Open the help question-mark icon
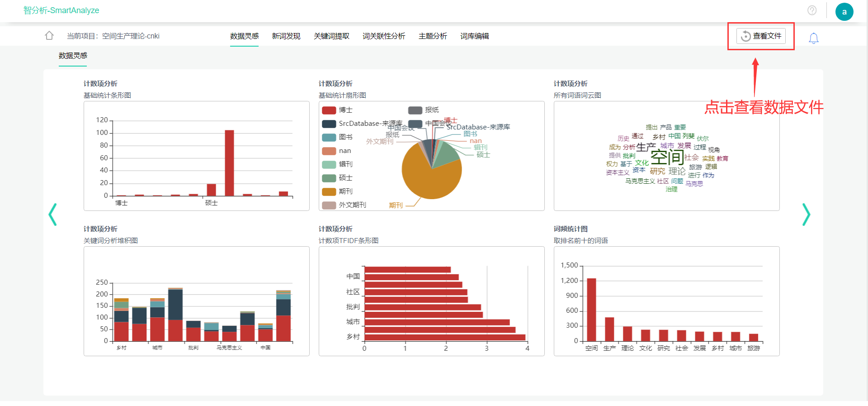The width and height of the screenshot is (868, 406). click(812, 10)
